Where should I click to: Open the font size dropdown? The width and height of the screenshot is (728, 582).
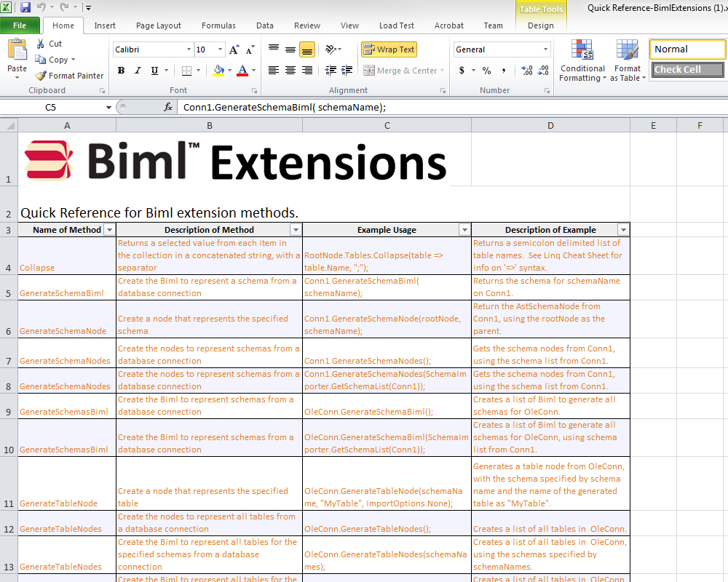(x=220, y=49)
